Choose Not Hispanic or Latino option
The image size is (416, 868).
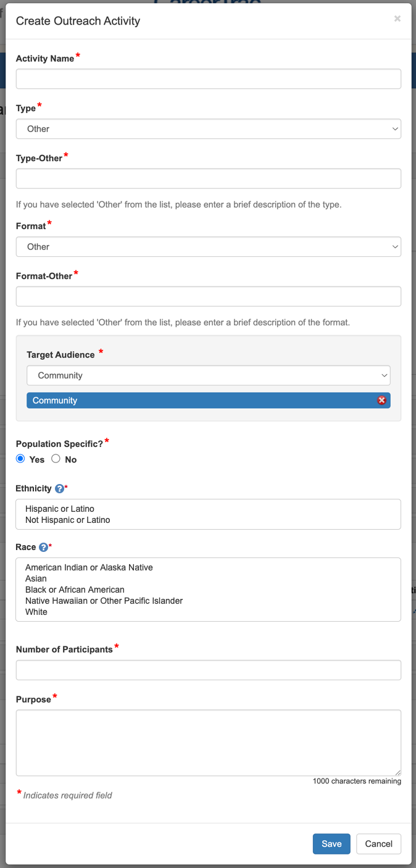click(68, 520)
